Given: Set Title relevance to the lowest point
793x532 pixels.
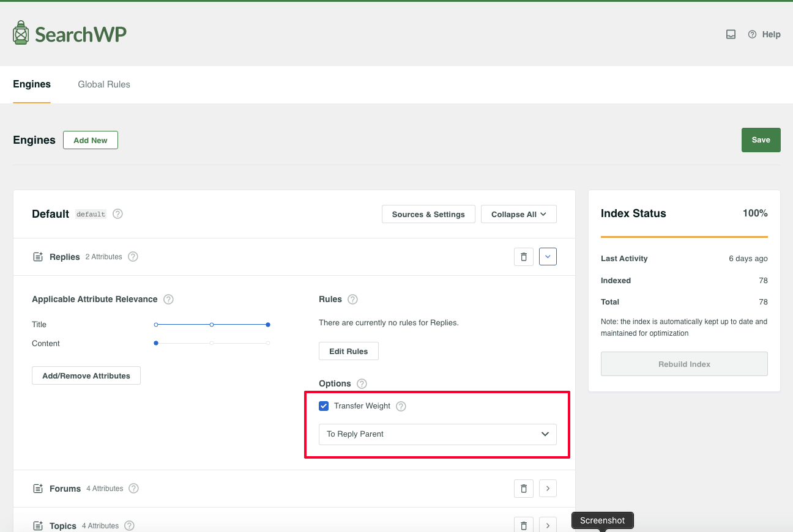Looking at the screenshot, I should pyautogui.click(x=156, y=325).
